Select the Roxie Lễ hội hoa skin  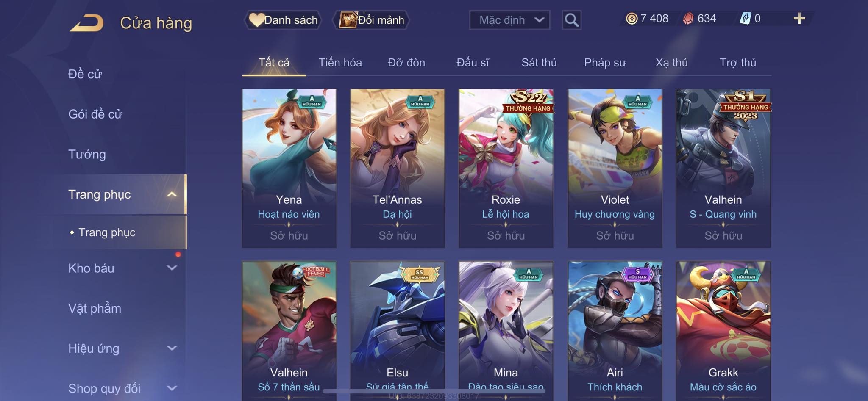coord(506,168)
